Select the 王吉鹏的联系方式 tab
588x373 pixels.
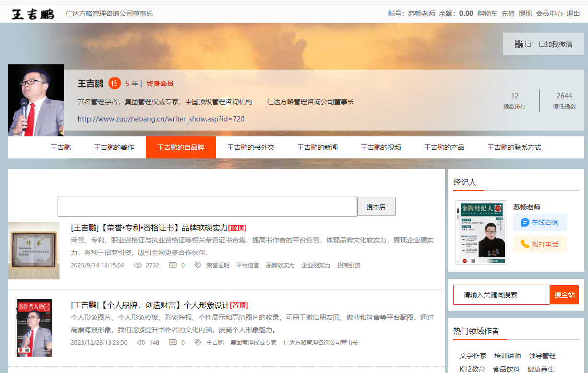tap(514, 147)
